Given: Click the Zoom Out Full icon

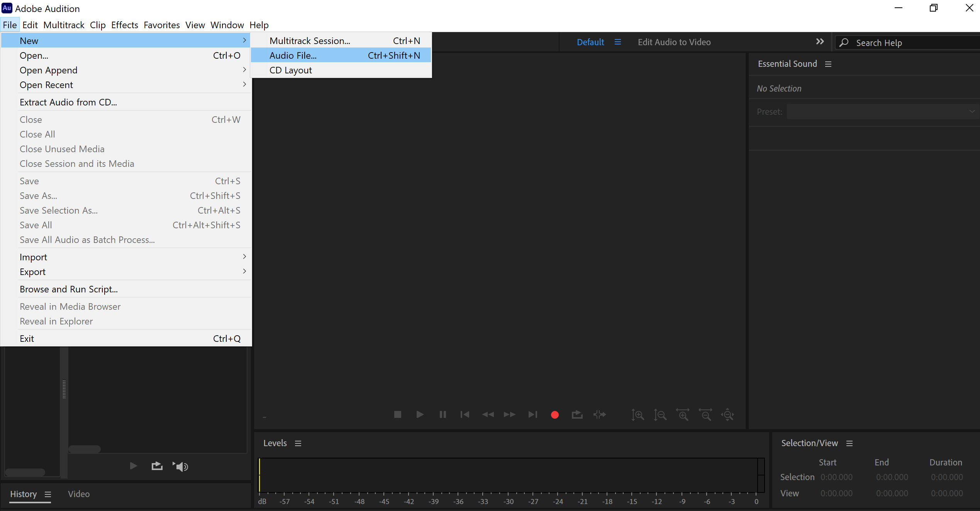Looking at the screenshot, I should [x=728, y=415].
